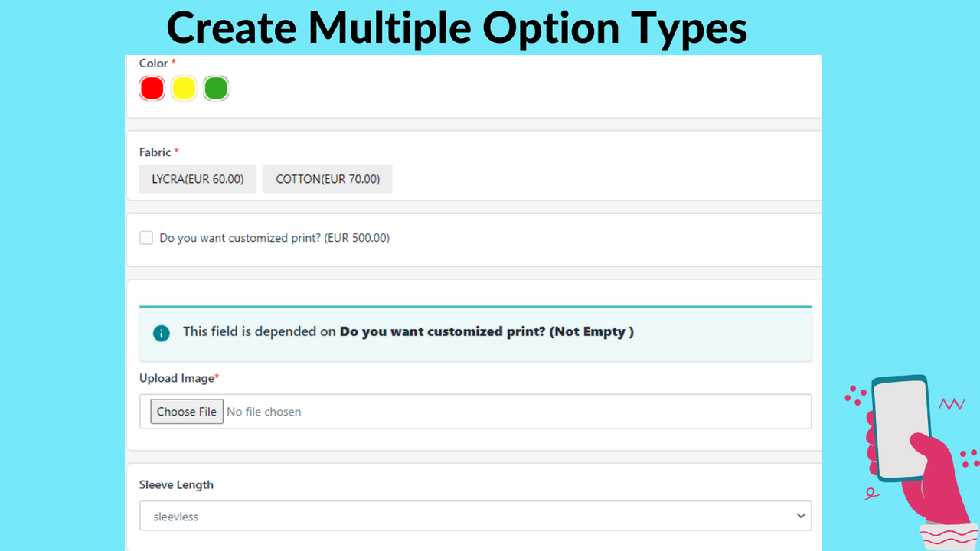Screen dimensions: 980x551
Task: Click the teal info icon
Action: 161,333
